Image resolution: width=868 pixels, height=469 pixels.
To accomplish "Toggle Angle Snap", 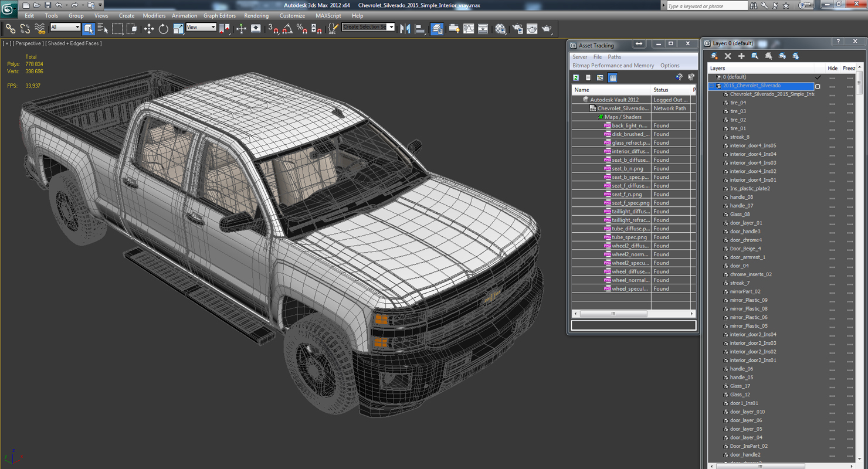I will [x=287, y=28].
